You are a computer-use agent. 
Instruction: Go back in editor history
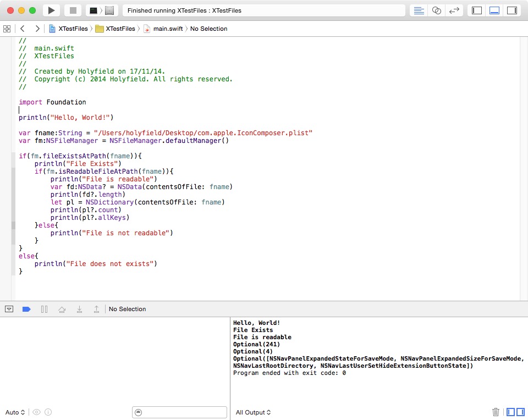[x=23, y=29]
